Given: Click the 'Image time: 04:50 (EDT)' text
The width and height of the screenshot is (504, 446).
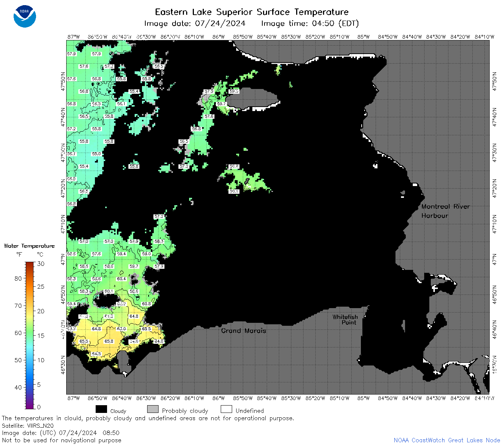Looking at the screenshot, I should click(x=310, y=24).
